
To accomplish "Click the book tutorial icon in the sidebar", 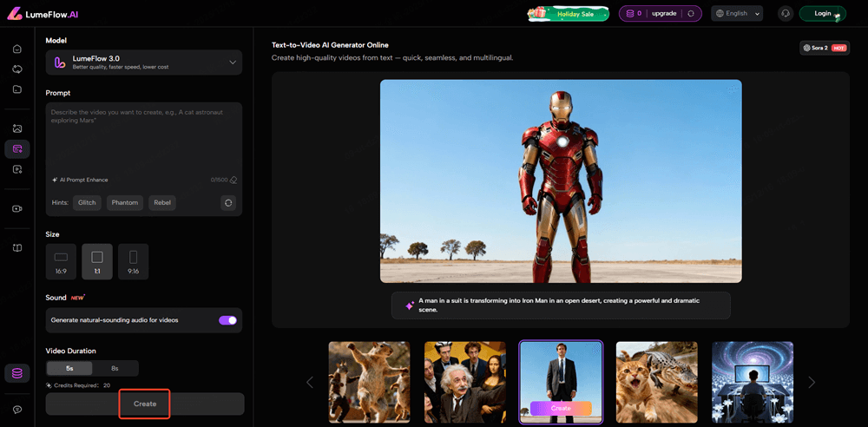I will click(x=17, y=248).
